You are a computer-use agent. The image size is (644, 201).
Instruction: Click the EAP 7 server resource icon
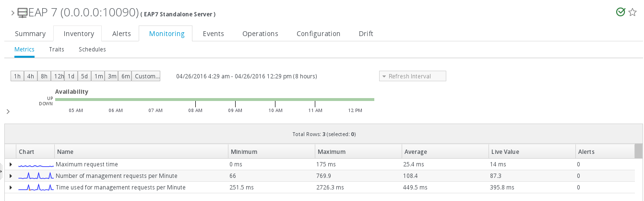coord(22,13)
